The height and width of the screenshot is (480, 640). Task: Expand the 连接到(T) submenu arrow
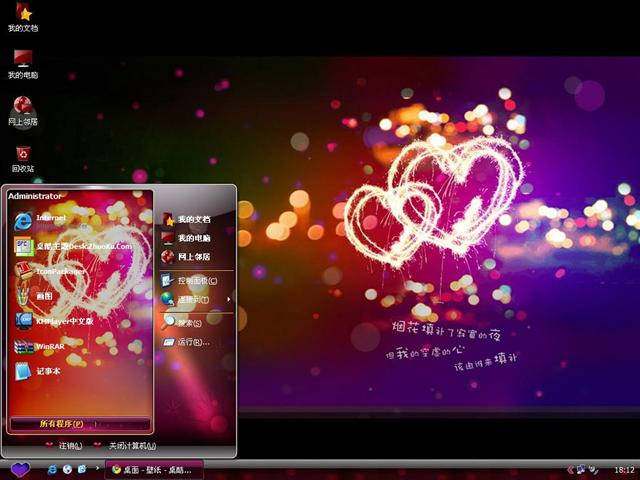click(229, 300)
